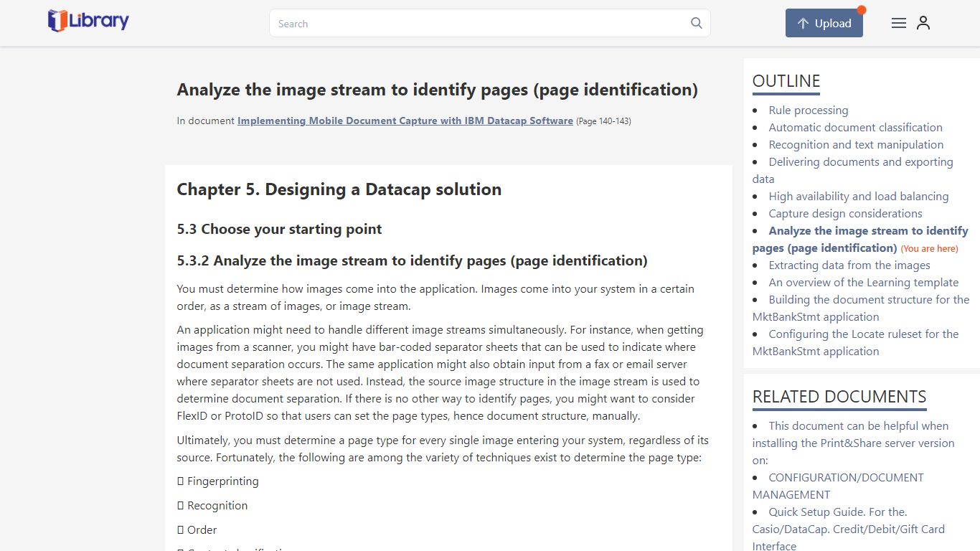980x551 pixels.
Task: Click the Fingerprinting list item
Action: 218,481
